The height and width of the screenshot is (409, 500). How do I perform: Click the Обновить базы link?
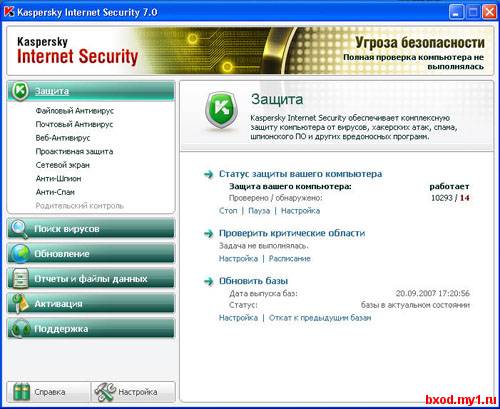[253, 281]
